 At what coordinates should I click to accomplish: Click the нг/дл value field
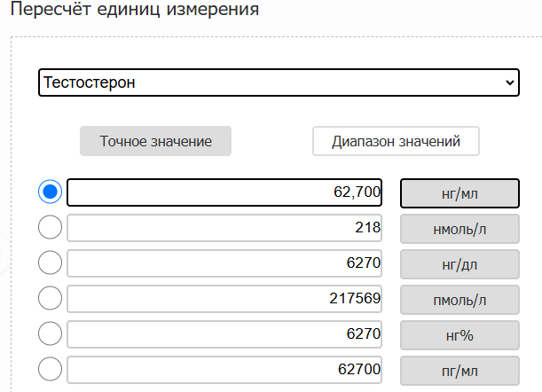[224, 263]
